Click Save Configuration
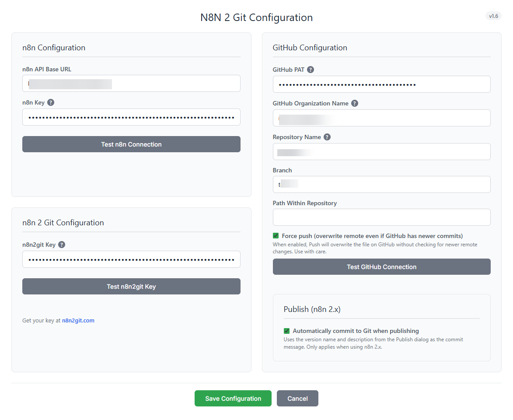This screenshot has width=513, height=420. click(233, 398)
